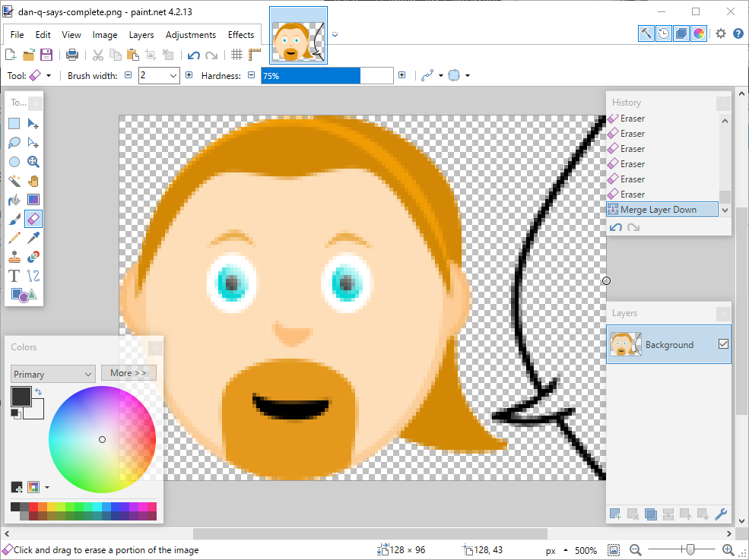Open the Primary color dropdown
This screenshot has height=560, width=749.
pyautogui.click(x=52, y=374)
